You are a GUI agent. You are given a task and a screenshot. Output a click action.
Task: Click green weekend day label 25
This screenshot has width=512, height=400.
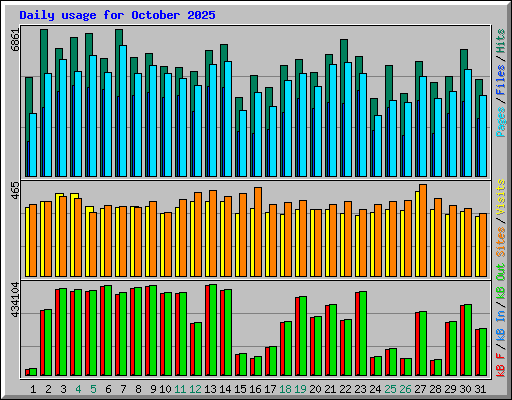[x=390, y=389]
